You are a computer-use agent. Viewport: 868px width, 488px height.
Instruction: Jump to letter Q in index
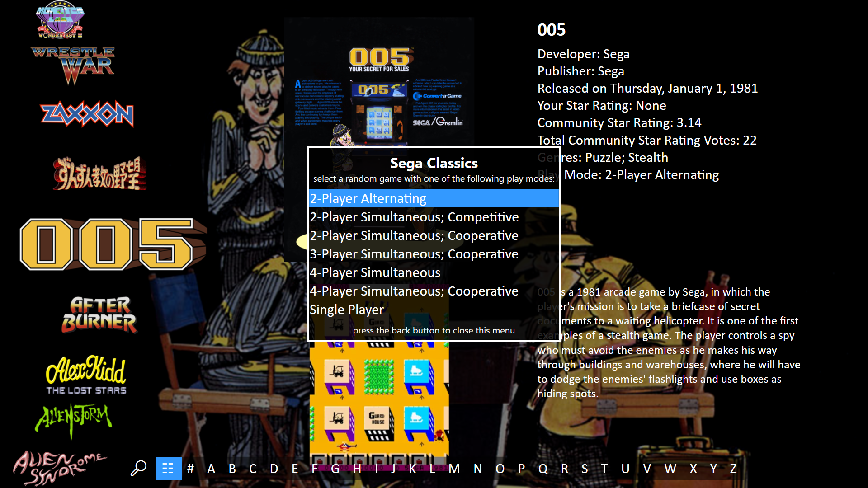pos(543,469)
